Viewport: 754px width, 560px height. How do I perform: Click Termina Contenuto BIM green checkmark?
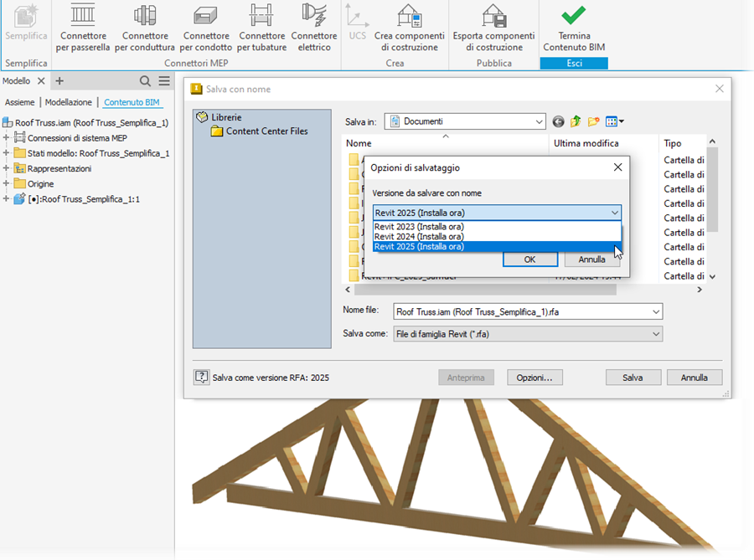tap(574, 15)
